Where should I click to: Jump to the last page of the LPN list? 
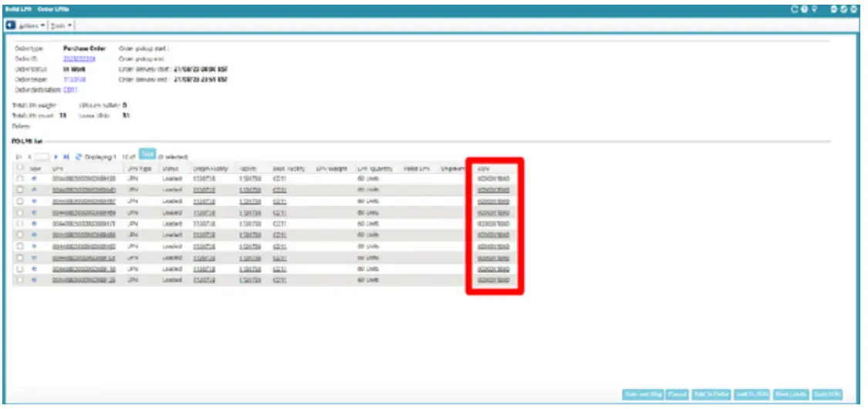[66, 157]
